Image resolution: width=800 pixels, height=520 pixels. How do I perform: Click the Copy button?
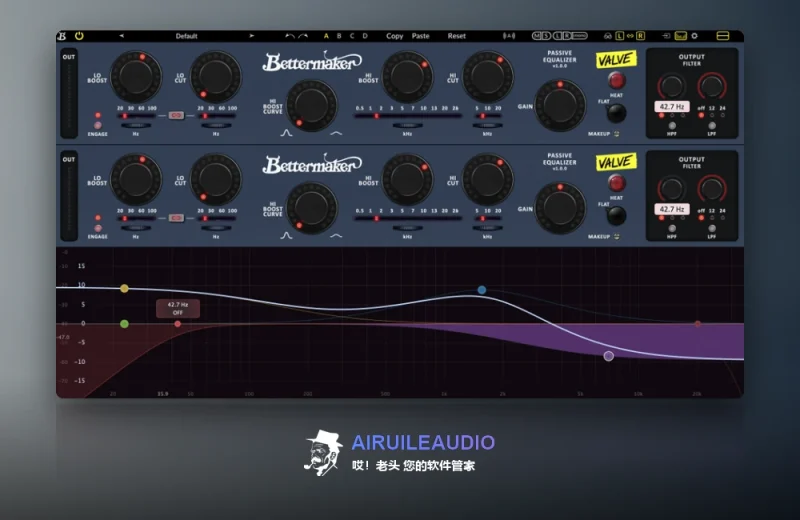394,36
